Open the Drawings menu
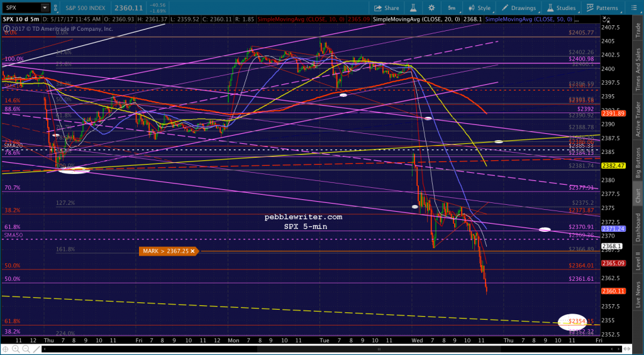 518,8
